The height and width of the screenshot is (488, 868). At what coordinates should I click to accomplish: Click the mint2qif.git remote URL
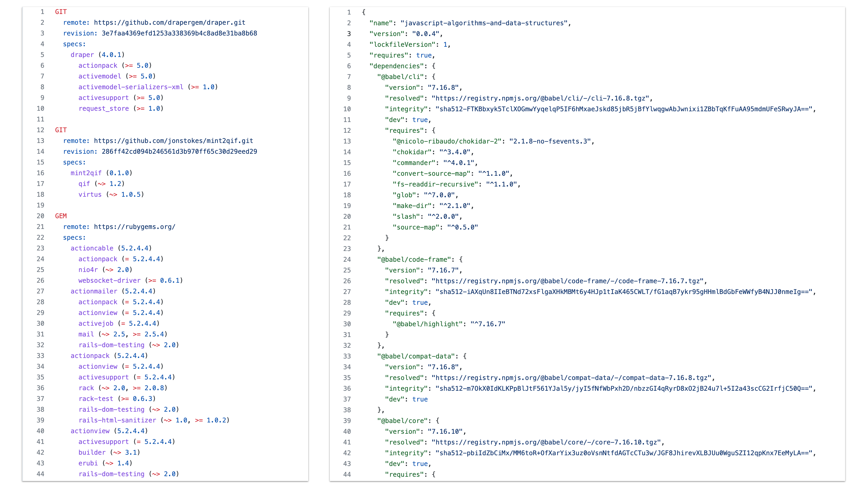click(173, 141)
